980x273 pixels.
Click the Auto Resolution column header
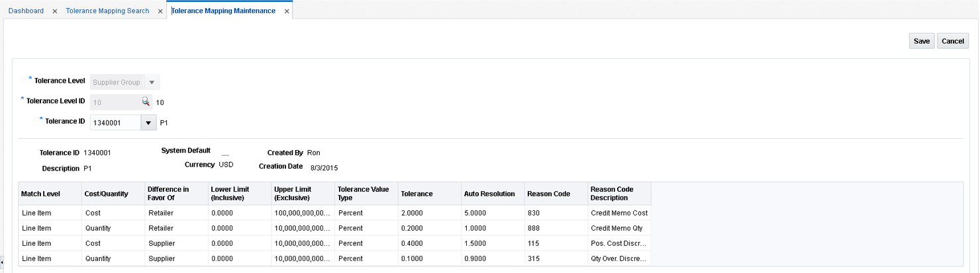[x=493, y=194]
